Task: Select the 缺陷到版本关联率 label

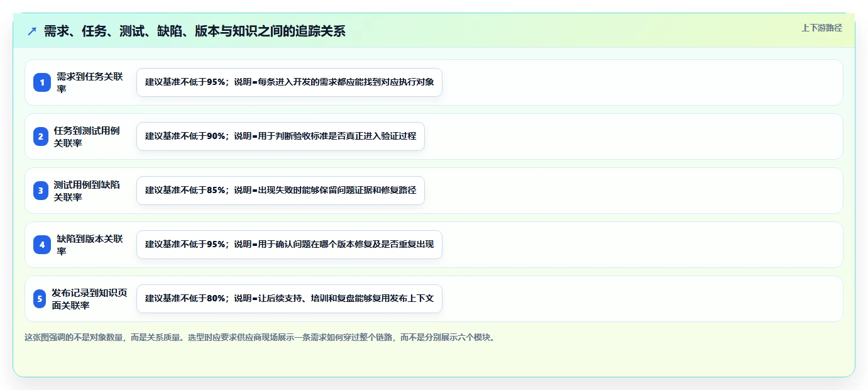Action: [90, 245]
